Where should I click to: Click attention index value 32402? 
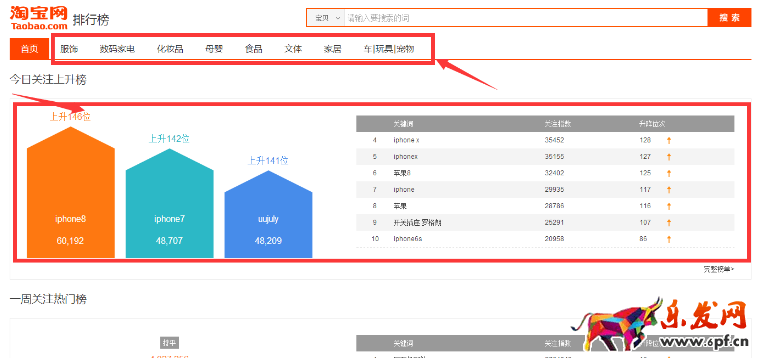pos(554,173)
